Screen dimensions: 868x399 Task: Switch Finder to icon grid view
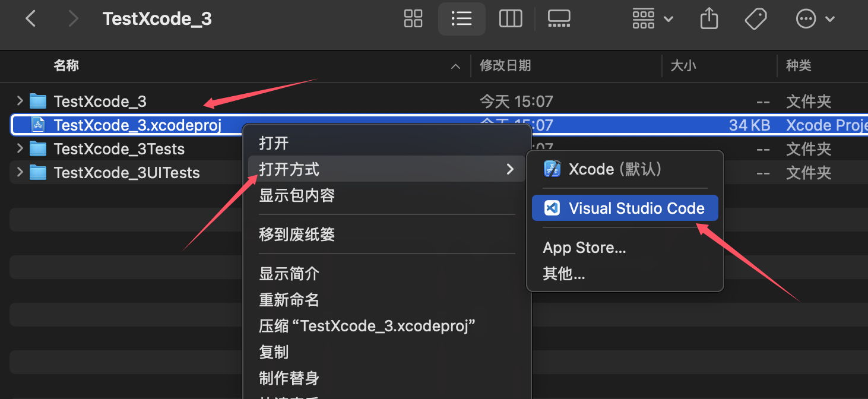(x=413, y=19)
